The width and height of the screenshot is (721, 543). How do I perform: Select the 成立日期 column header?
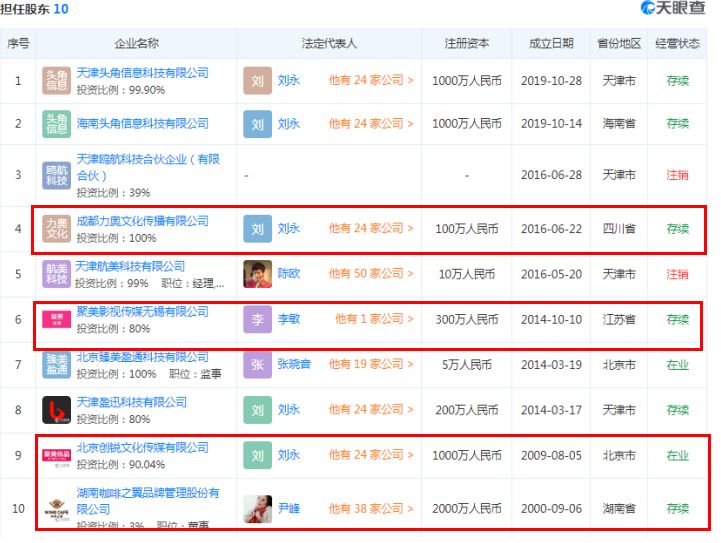(551, 44)
